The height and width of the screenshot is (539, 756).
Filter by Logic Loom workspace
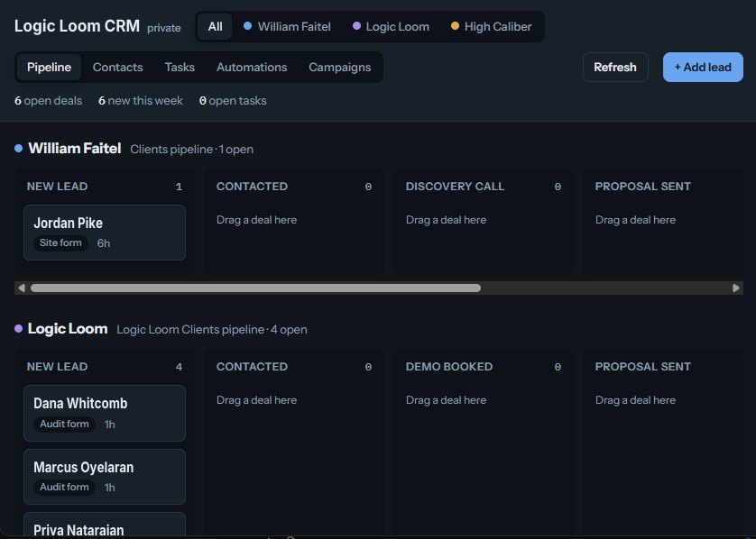pyautogui.click(x=391, y=26)
